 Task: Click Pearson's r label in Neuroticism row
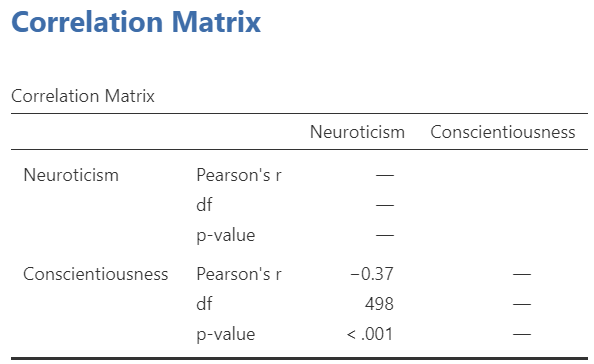[239, 175]
